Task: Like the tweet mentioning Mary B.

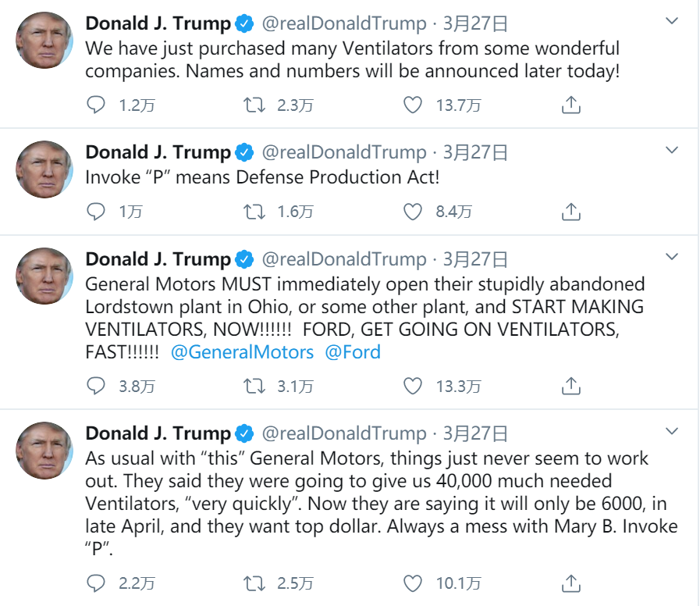Action: pyautogui.click(x=413, y=583)
